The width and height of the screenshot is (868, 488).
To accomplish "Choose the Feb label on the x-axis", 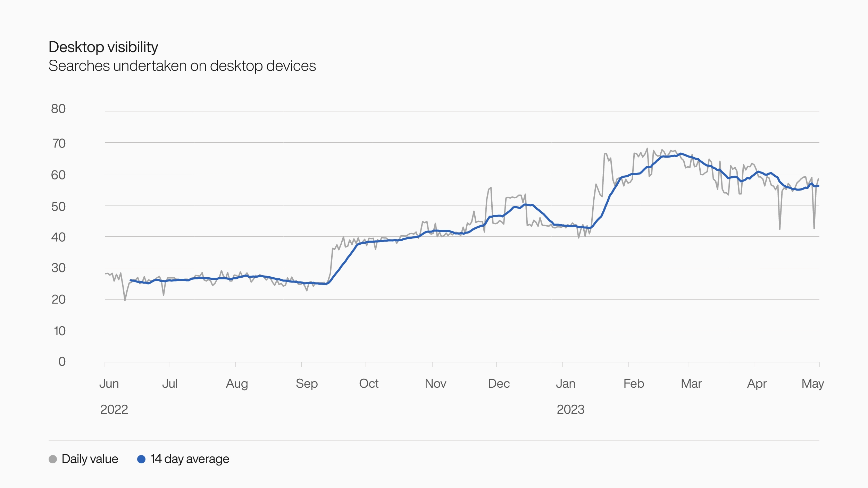I will [634, 384].
